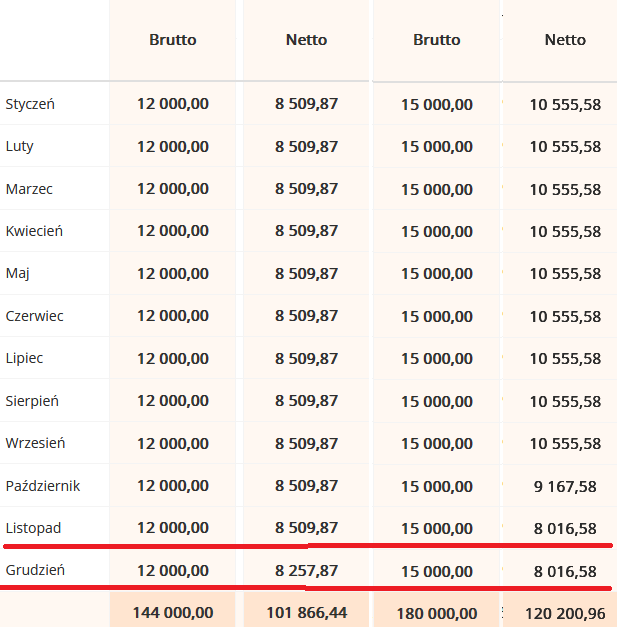The height and width of the screenshot is (627, 617).
Task: Select the 101 866,44 net total
Action: 307,612
